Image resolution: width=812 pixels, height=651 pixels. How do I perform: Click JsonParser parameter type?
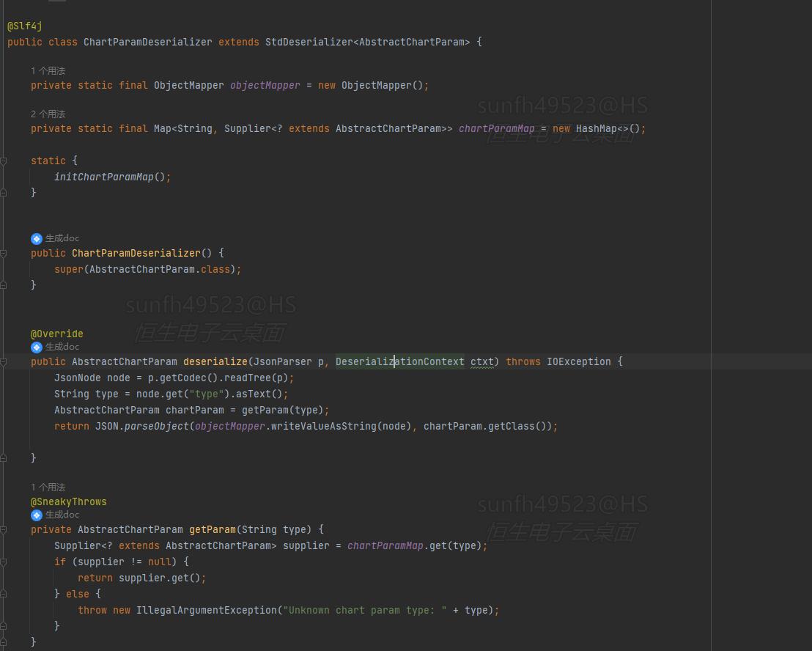(x=283, y=362)
